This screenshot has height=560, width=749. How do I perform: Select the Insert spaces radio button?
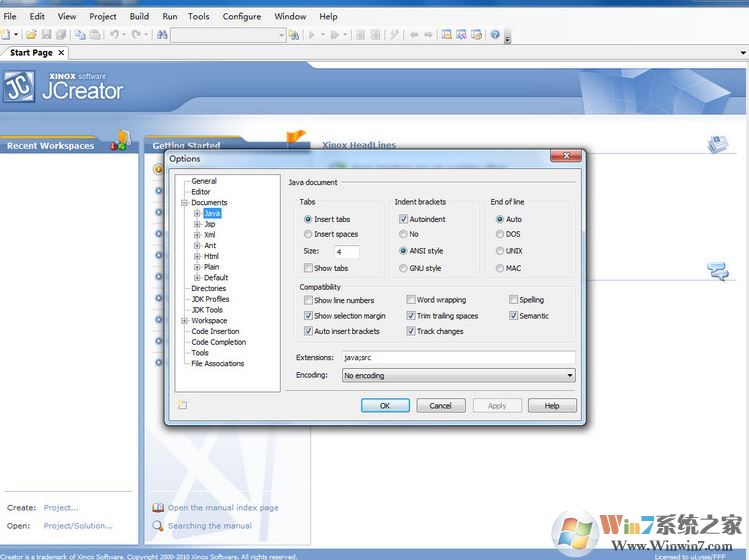pyautogui.click(x=308, y=234)
